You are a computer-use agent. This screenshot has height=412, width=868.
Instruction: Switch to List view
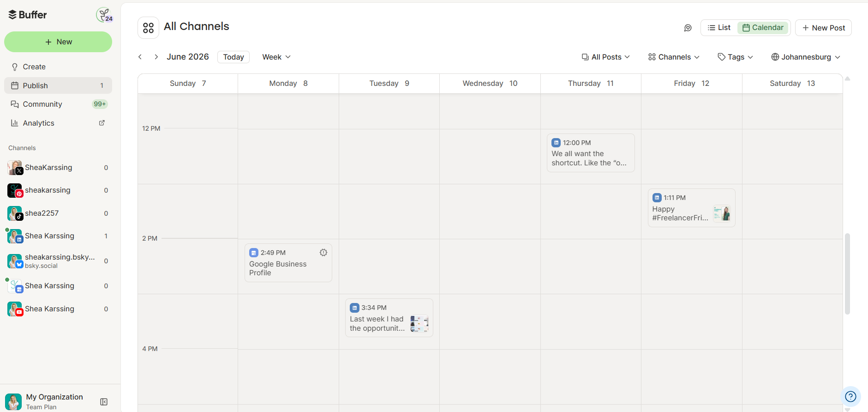coord(719,28)
